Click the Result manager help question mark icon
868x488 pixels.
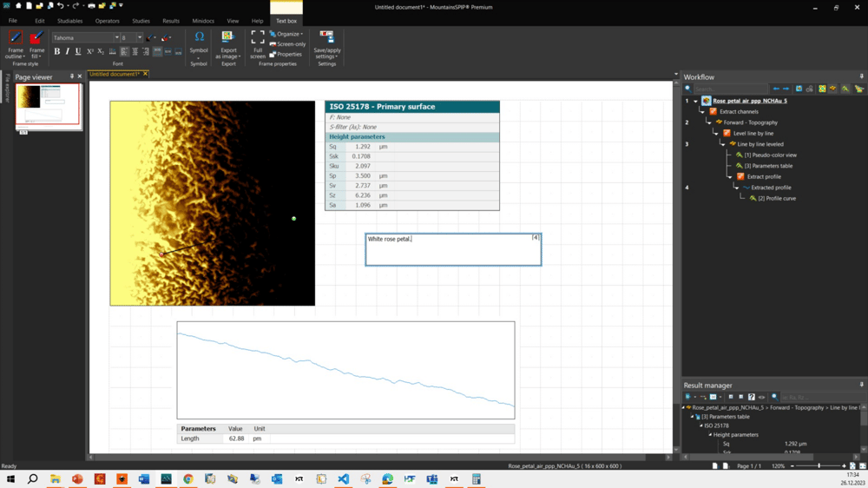751,397
